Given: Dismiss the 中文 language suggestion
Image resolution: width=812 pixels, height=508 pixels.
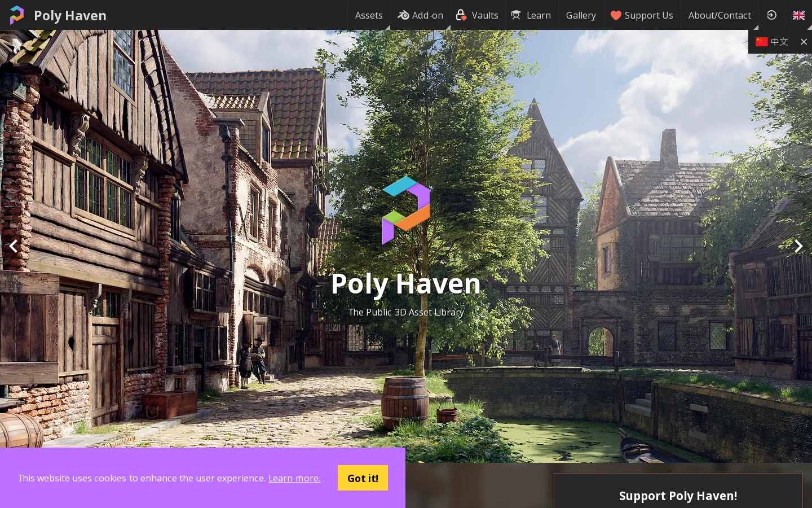Looking at the screenshot, I should click(804, 42).
